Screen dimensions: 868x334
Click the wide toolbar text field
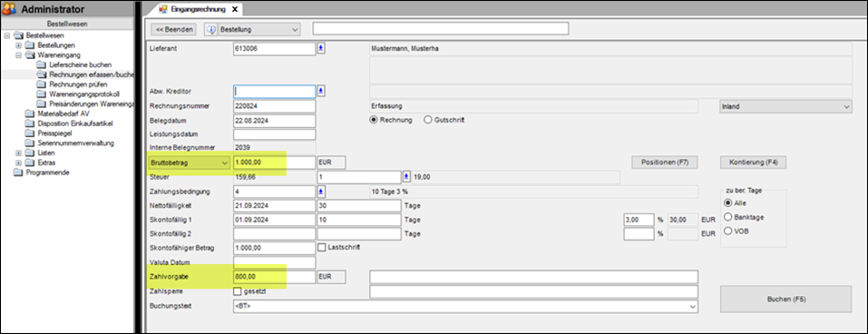(441, 28)
